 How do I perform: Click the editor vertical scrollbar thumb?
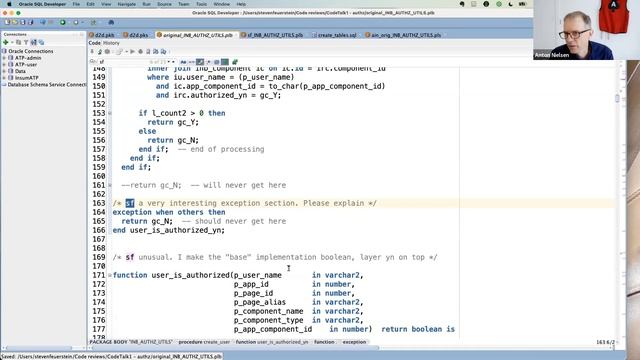point(617,98)
